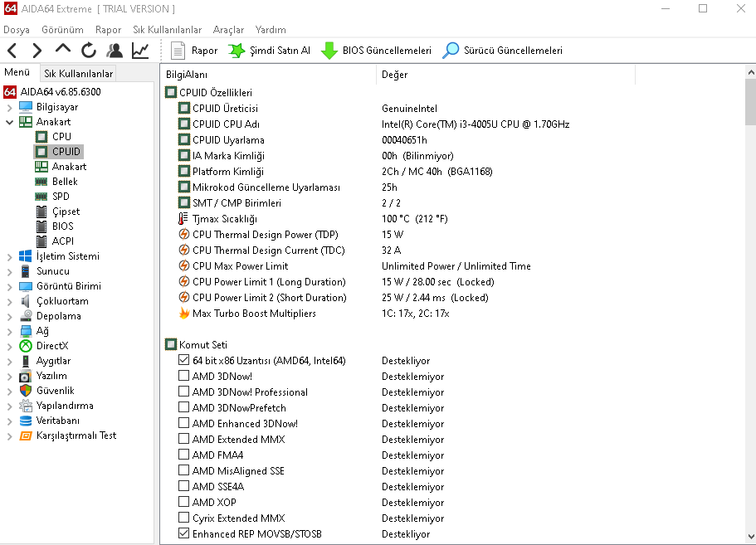Toggle AMD 3DNowPrefetch checkbox
The image size is (756, 545).
pos(183,407)
